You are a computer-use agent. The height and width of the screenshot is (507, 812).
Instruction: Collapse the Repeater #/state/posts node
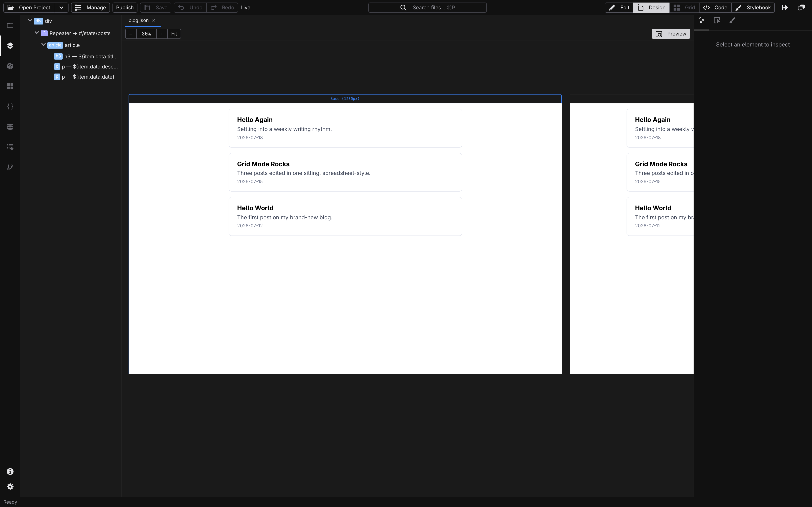coord(37,33)
